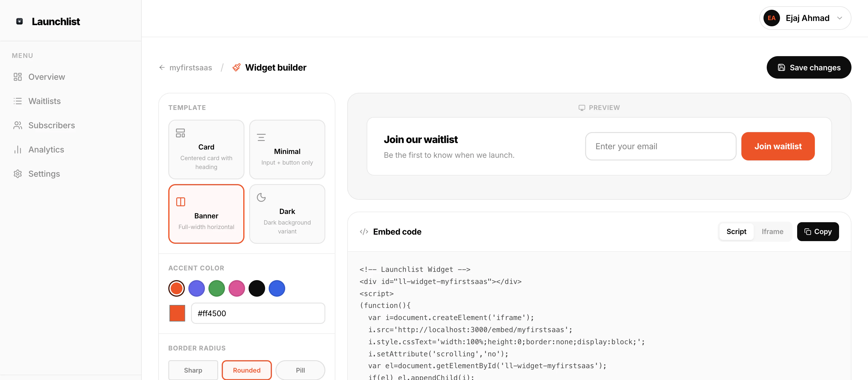Click the Banner template columns icon
The height and width of the screenshot is (380, 868).
click(181, 202)
